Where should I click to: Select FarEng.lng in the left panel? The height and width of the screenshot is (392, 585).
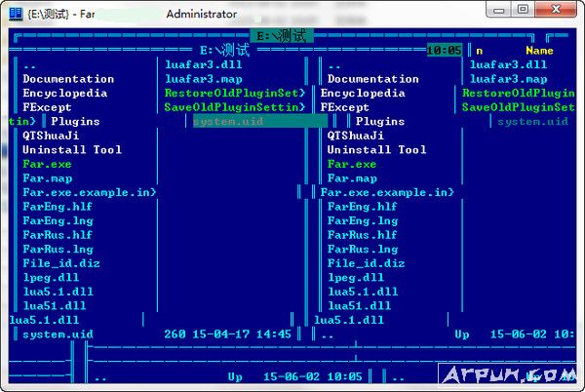[x=58, y=220]
